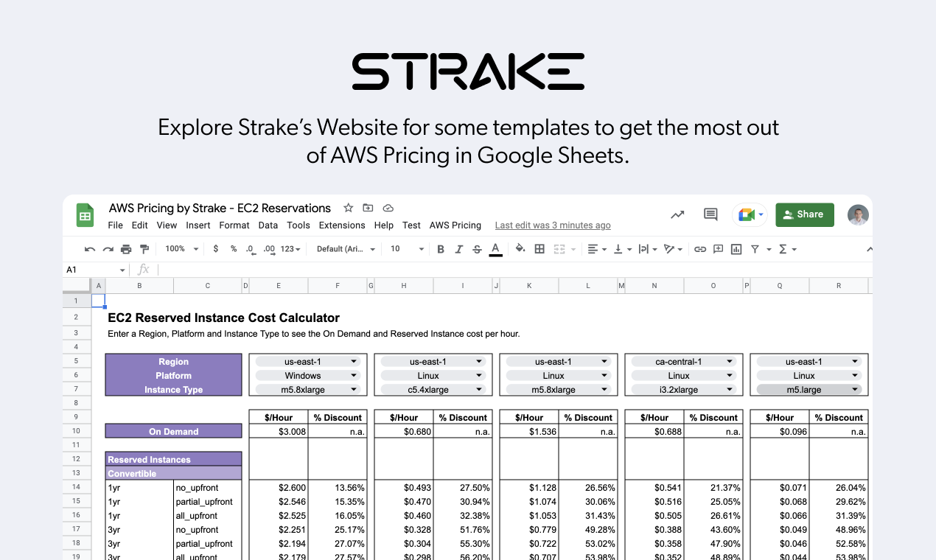The image size is (936, 560).
Task: Open horizontal align options
Action: 596,249
